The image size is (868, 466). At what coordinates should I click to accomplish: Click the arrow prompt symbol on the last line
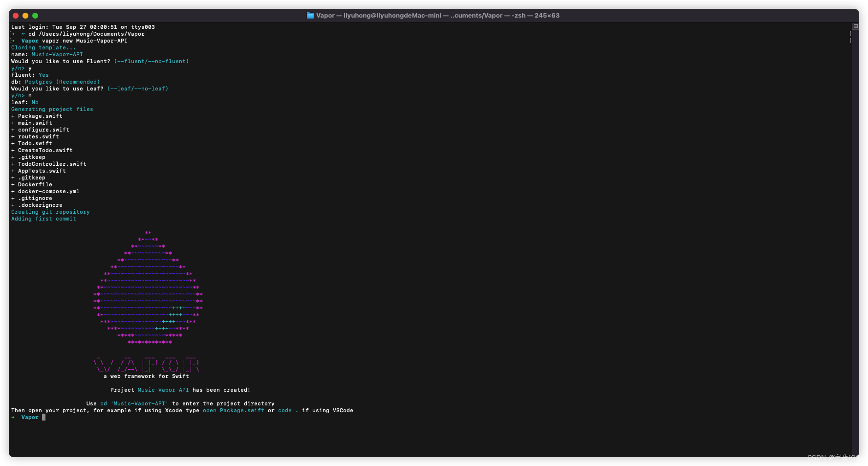click(13, 417)
